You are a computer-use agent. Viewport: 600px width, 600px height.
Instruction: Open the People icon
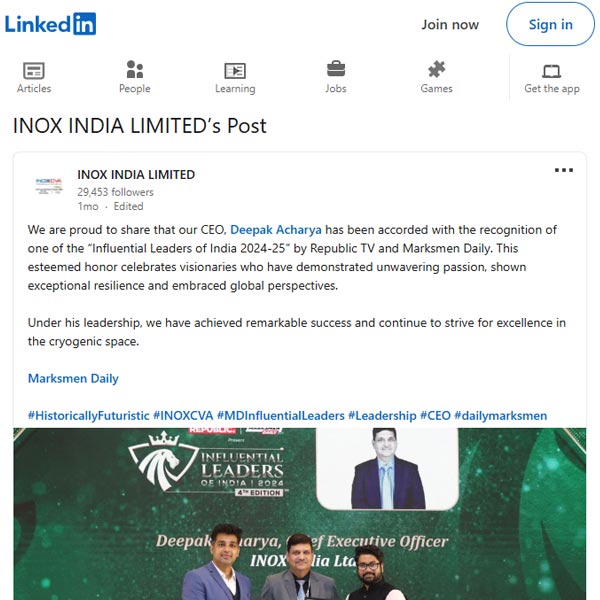135,70
